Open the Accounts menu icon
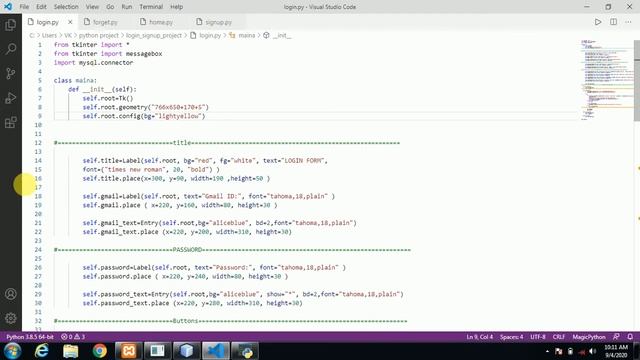The height and width of the screenshot is (360, 640). click(11, 294)
